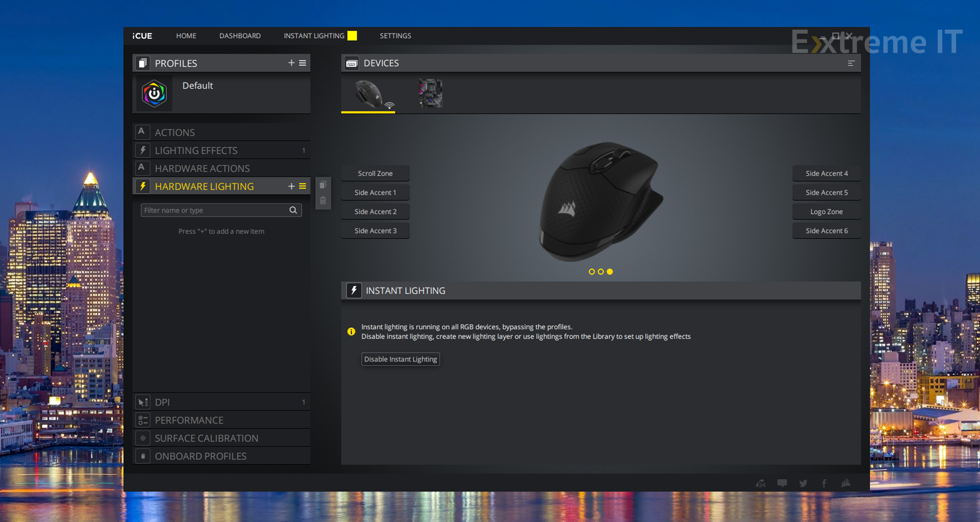
Task: Focus the Filter name or type field
Action: (x=221, y=210)
